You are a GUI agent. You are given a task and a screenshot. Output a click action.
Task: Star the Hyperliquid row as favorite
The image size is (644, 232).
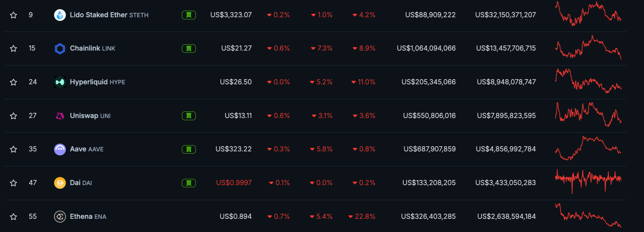14,82
